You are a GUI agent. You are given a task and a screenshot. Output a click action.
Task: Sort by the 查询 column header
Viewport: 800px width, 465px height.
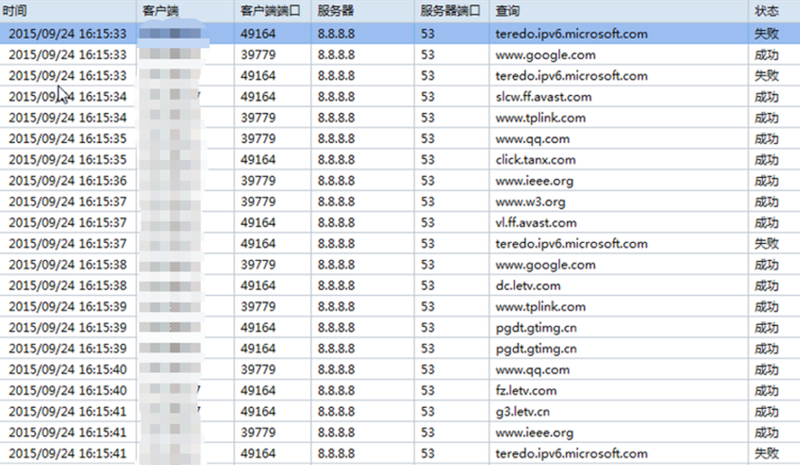(618, 11)
